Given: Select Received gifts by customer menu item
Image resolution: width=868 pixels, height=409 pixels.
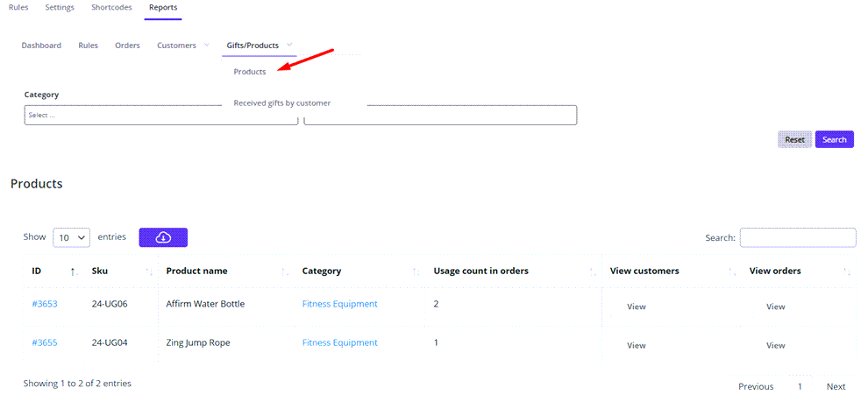Looking at the screenshot, I should coord(281,102).
